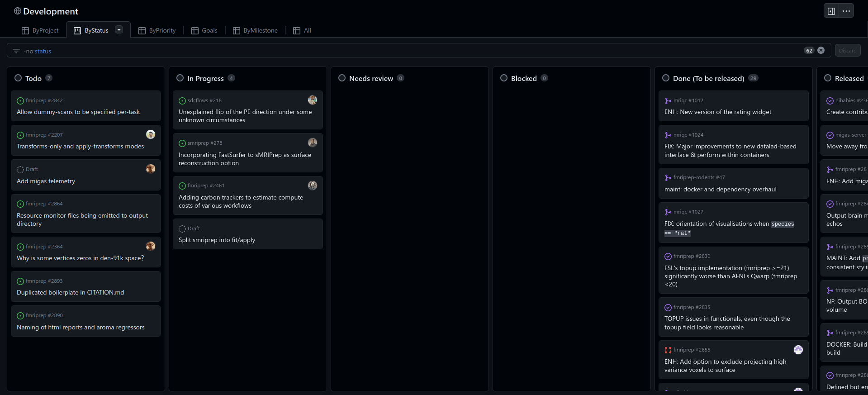The height and width of the screenshot is (395, 868).
Task: Click closed issue icon for fmriprep #2830
Action: [668, 257]
